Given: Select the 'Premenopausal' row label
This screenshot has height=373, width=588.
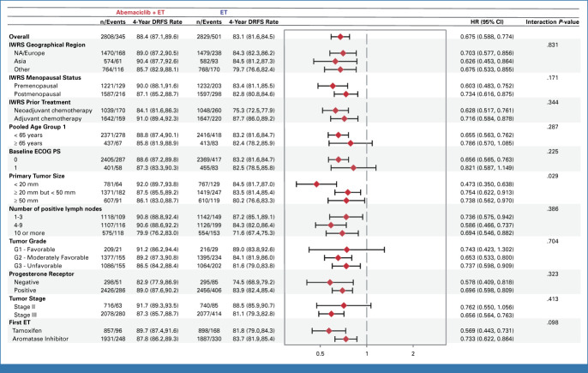Looking at the screenshot, I should coord(36,86).
